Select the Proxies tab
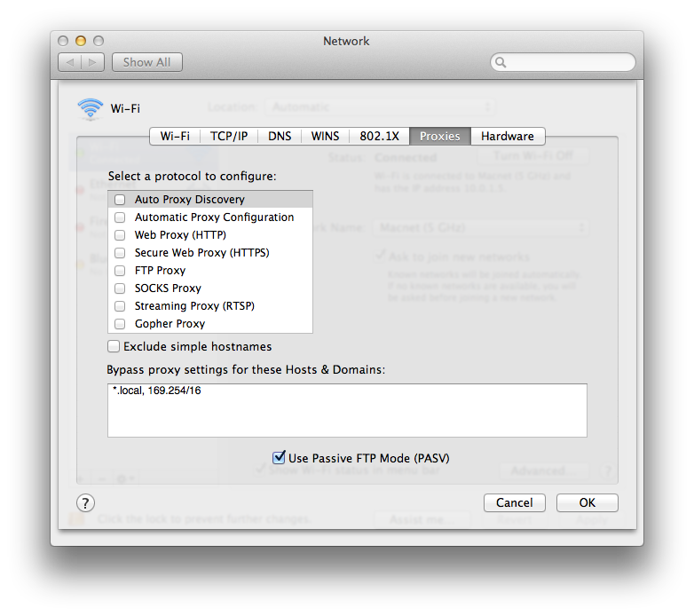 point(440,137)
